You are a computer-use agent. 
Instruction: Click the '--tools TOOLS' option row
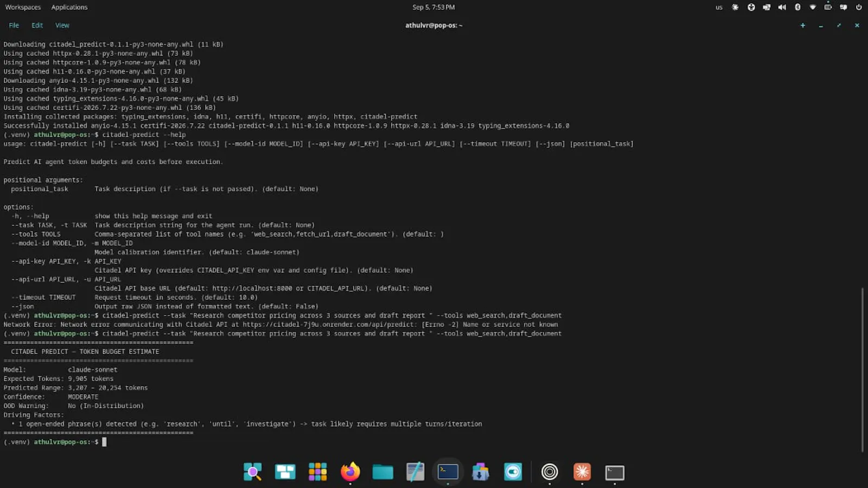227,234
